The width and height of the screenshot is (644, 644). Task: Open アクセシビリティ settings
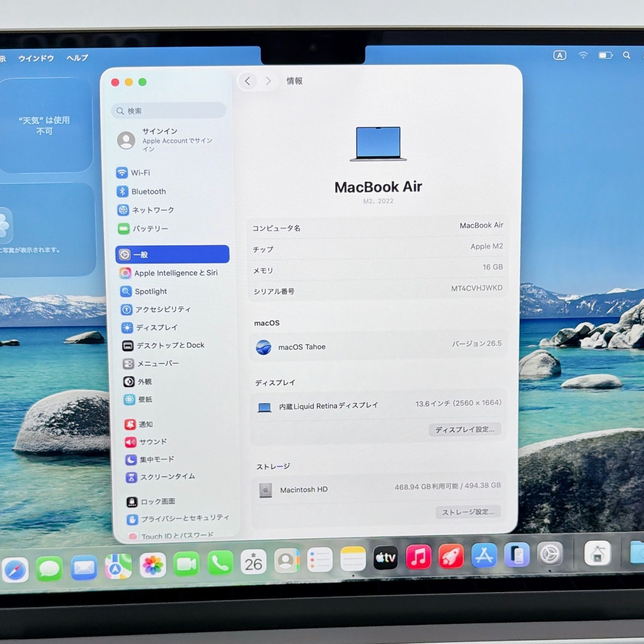click(x=156, y=309)
